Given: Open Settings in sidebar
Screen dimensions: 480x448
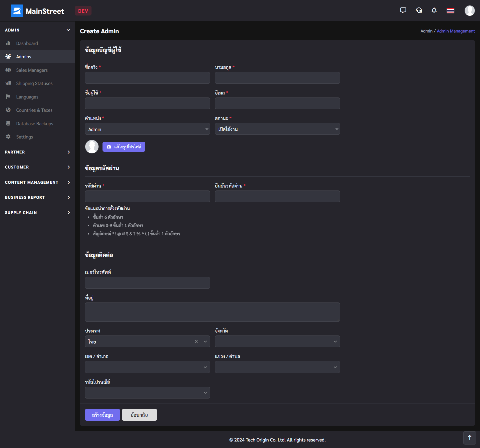Looking at the screenshot, I should coord(37,137).
